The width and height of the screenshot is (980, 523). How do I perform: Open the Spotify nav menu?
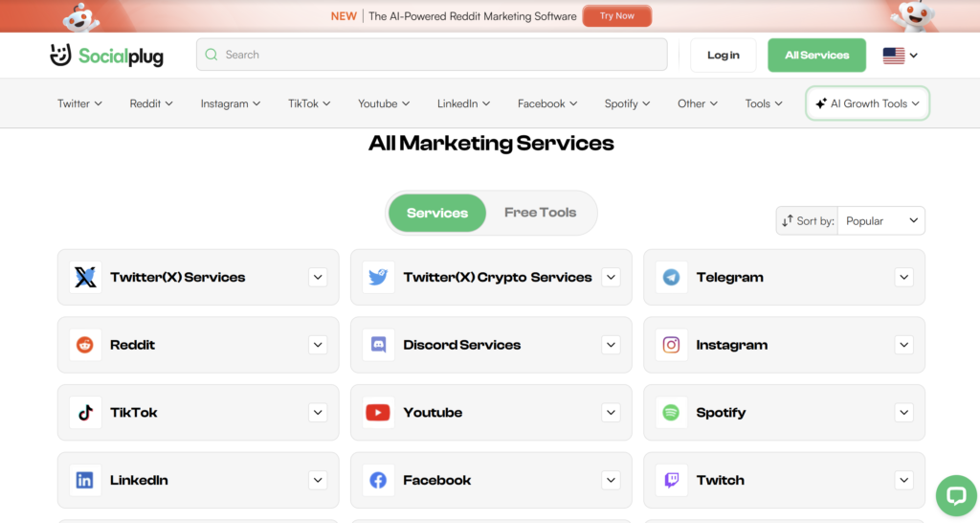click(x=627, y=103)
